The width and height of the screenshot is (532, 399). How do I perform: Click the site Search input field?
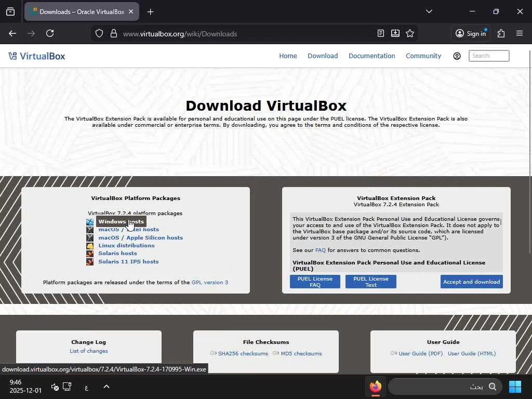(x=489, y=56)
